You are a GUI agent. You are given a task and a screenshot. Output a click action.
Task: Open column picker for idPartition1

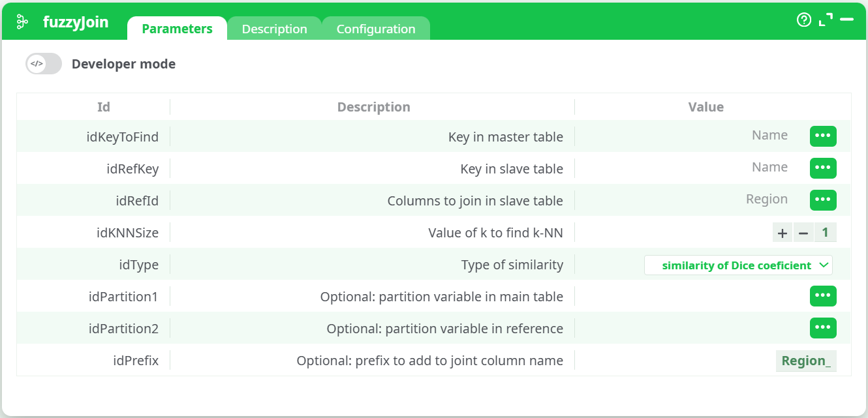coord(823,296)
